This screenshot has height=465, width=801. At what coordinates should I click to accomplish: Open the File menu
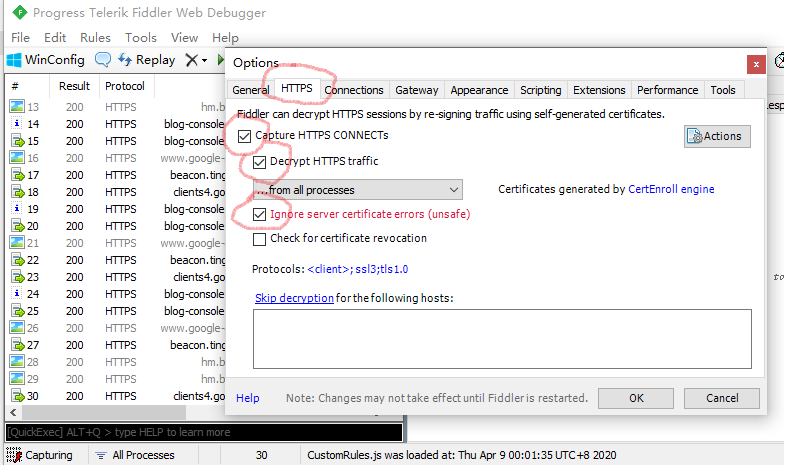click(20, 38)
